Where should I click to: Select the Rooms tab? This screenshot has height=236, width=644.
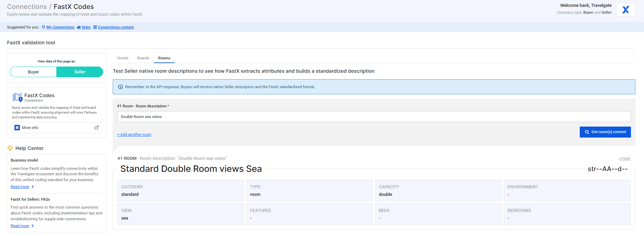click(164, 58)
